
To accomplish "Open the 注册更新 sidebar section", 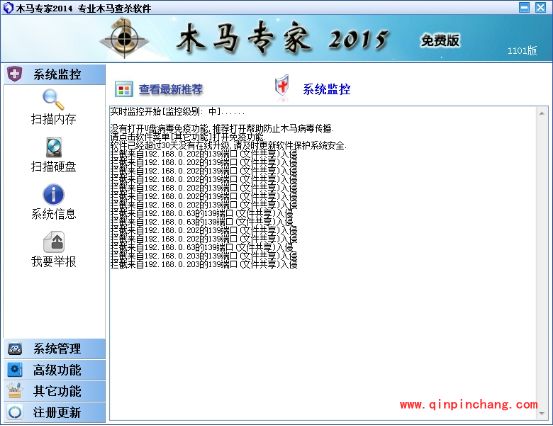I will (x=55, y=412).
